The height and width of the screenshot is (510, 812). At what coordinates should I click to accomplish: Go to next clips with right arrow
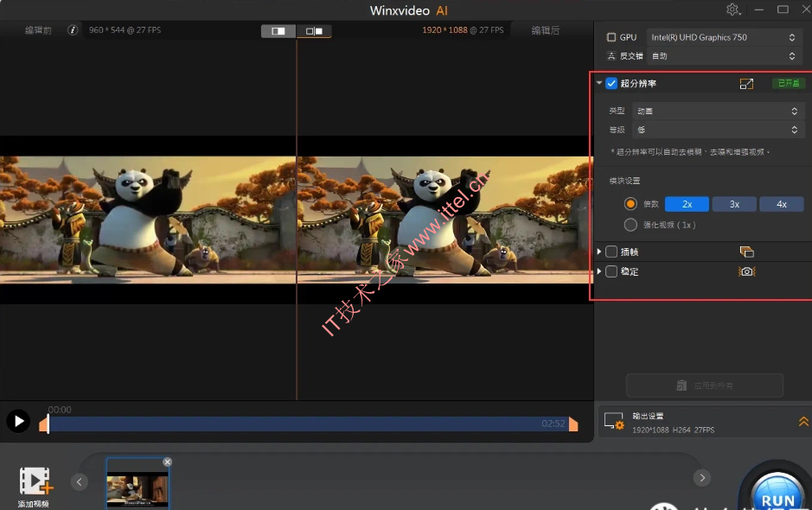(x=702, y=477)
